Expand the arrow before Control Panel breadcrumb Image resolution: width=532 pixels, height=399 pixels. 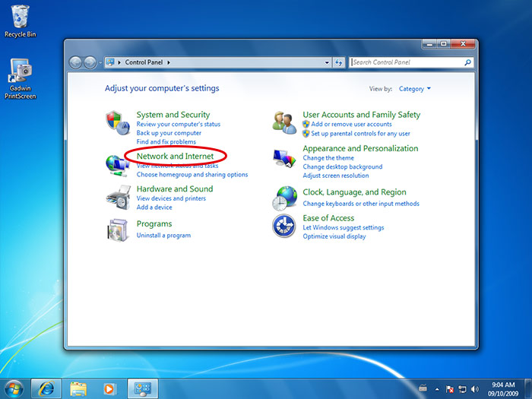click(x=119, y=62)
